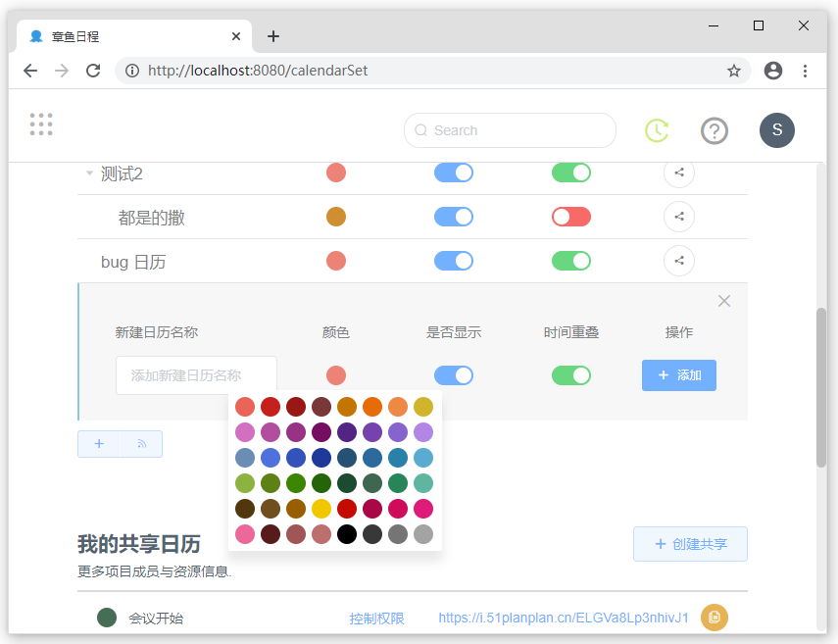
Task: Click the green clock history icon
Action: tap(657, 130)
